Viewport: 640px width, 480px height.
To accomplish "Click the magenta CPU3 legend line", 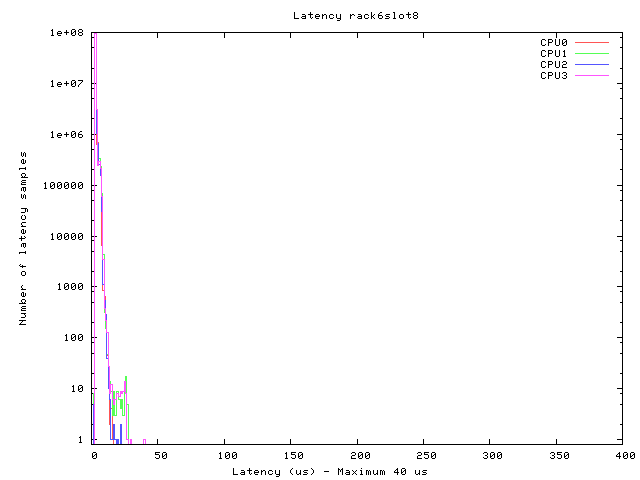I will pyautogui.click(x=592, y=76).
